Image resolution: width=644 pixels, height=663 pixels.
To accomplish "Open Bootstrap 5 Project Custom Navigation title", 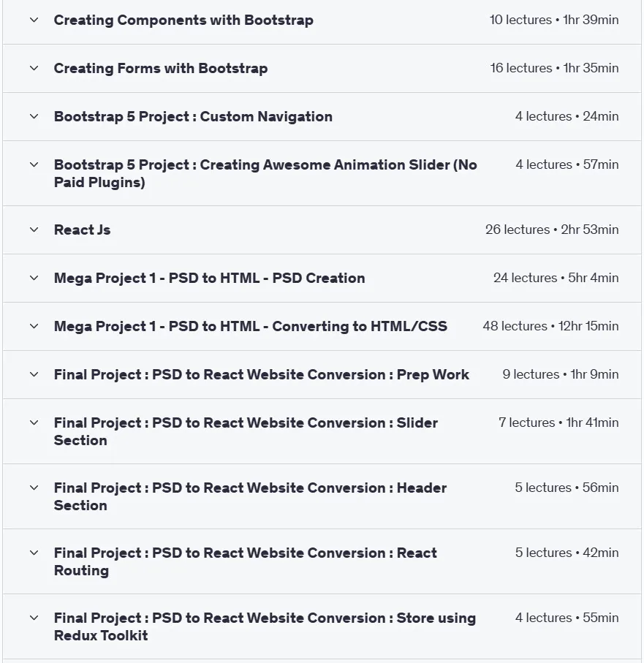I will (193, 117).
